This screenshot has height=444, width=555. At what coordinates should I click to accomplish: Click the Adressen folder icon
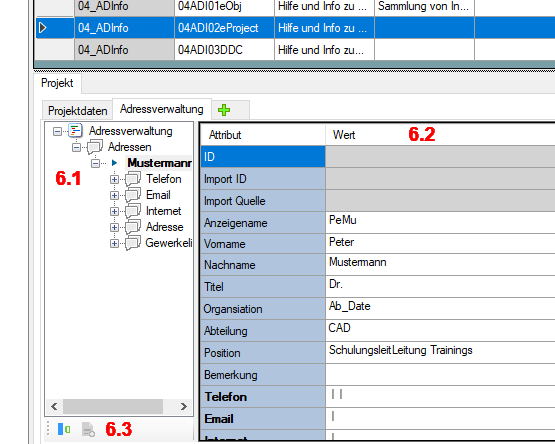95,147
